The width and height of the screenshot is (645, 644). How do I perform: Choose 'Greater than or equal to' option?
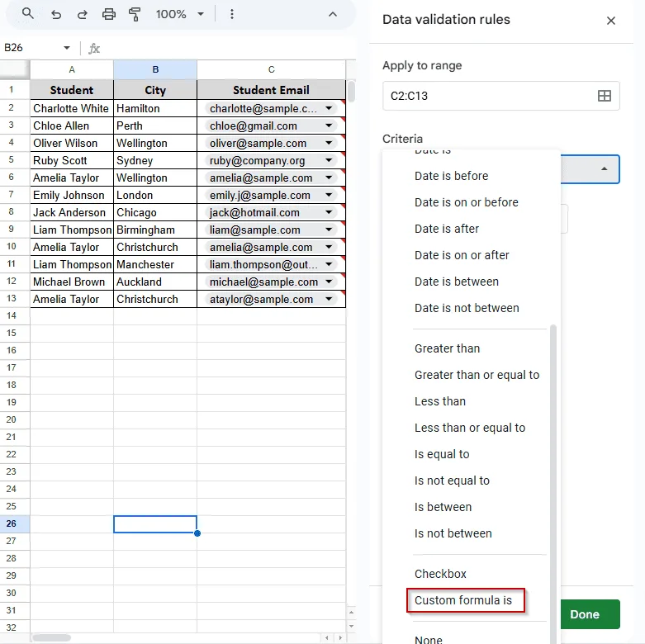[477, 375]
